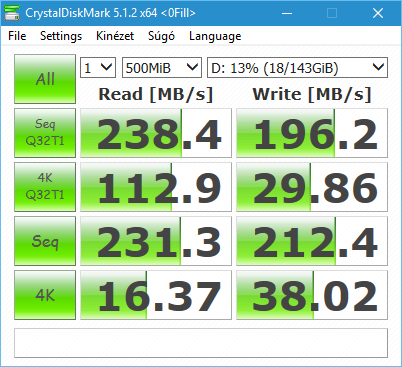The width and height of the screenshot is (402, 367).
Task: Expand the D: drive selection dropdown
Action: pos(297,68)
